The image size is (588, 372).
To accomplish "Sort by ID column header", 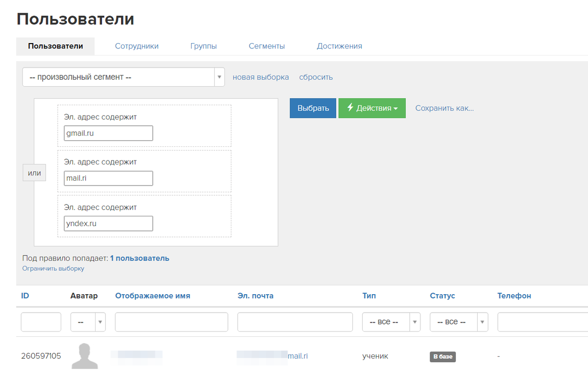I will [x=25, y=296].
